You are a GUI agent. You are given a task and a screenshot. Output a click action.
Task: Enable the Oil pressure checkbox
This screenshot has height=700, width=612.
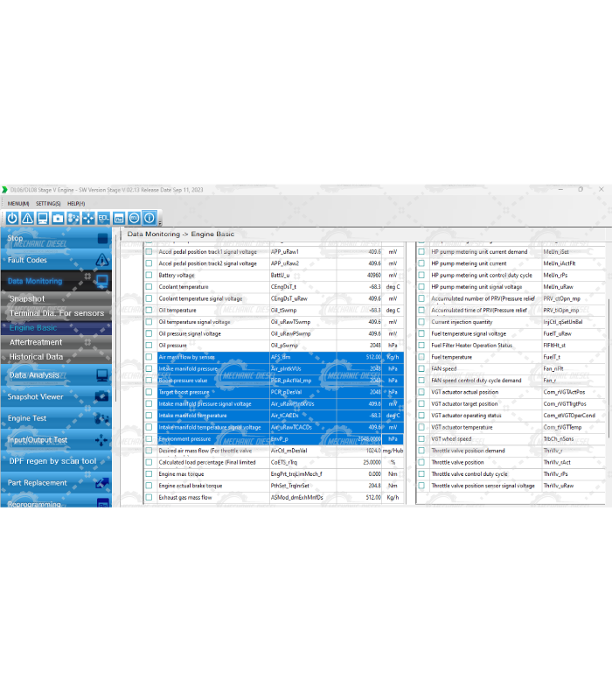(149, 346)
